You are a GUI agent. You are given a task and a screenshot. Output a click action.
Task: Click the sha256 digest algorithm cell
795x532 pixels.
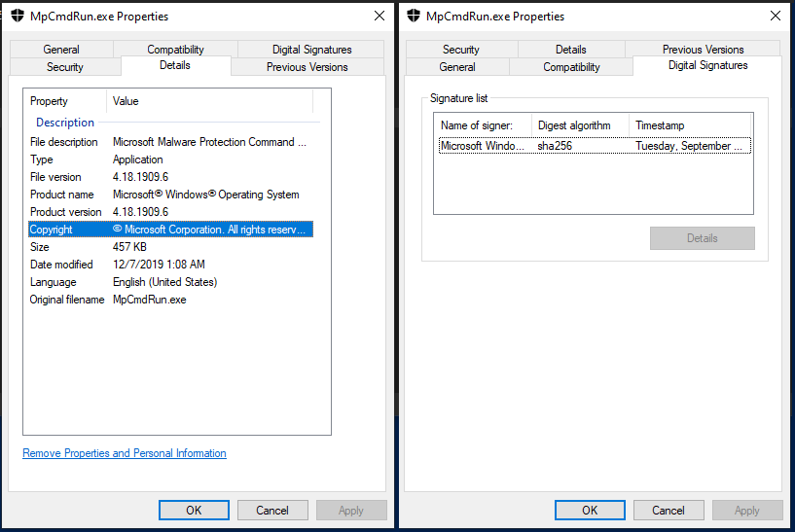pos(555,146)
